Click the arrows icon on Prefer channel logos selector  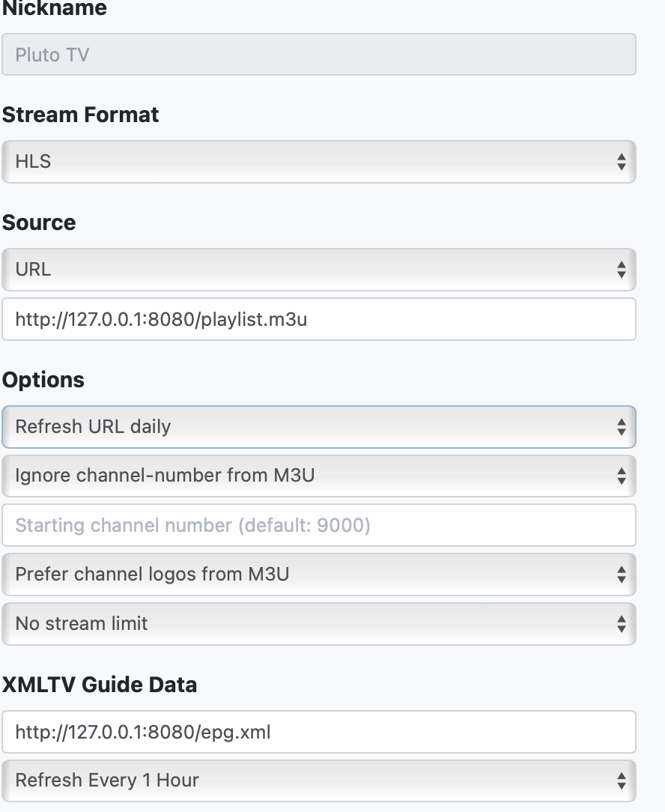(621, 575)
